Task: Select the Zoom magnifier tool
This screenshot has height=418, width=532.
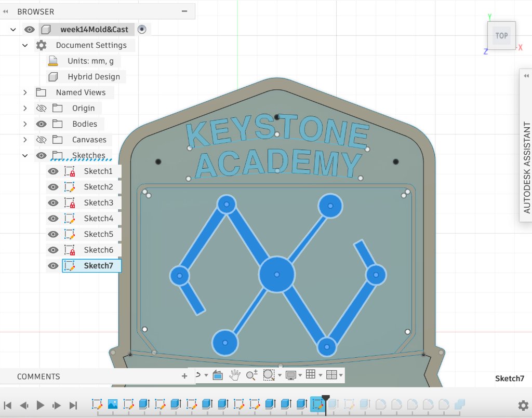Action: coord(252,375)
